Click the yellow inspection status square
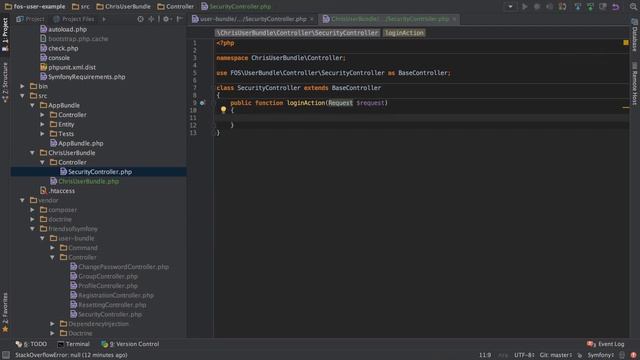This screenshot has width=640, height=360. click(x=626, y=42)
